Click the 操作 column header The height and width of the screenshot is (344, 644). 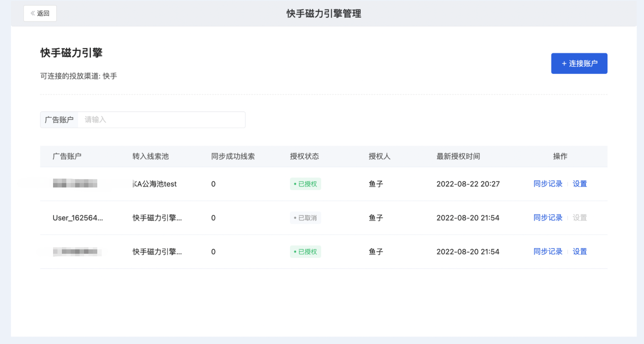tap(560, 156)
